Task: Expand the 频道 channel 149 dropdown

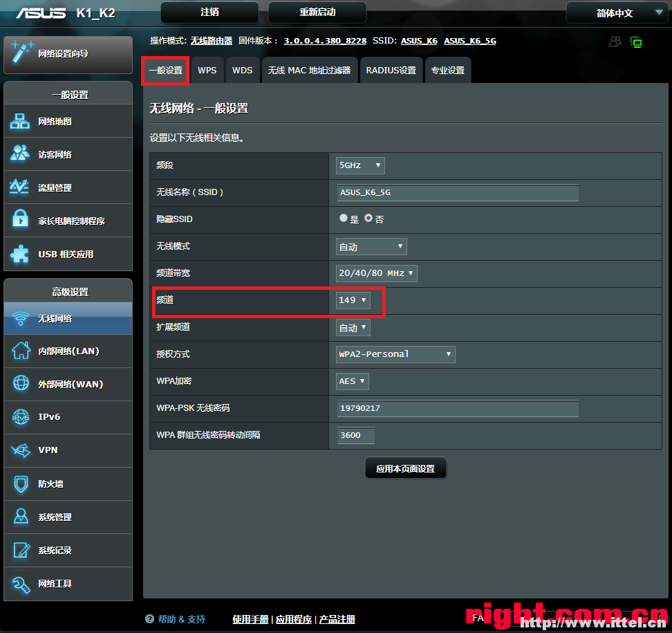Action: [353, 300]
